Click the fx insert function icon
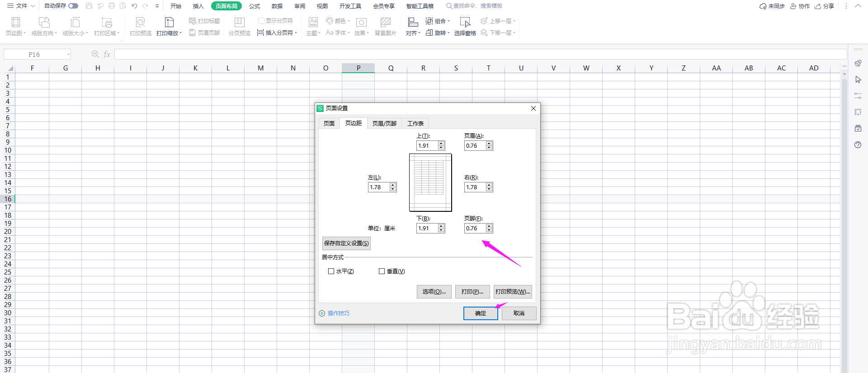The width and height of the screenshot is (868, 373). coord(107,54)
